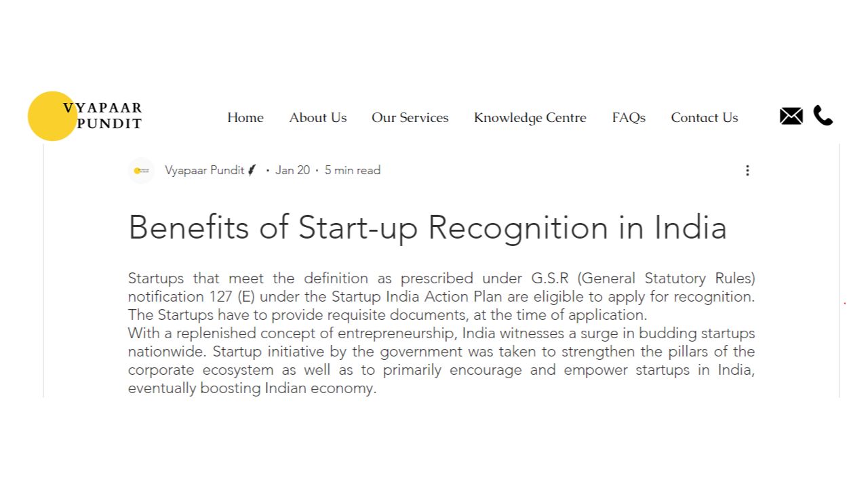Click the 5 min read label

[x=353, y=170]
